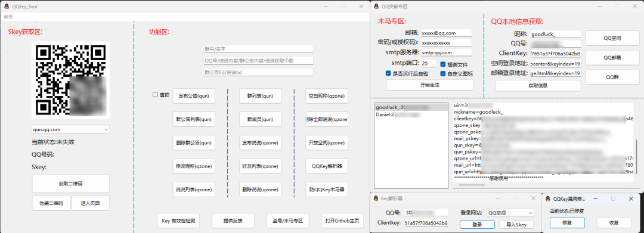Click the 群列表(qun) button

coord(261,96)
